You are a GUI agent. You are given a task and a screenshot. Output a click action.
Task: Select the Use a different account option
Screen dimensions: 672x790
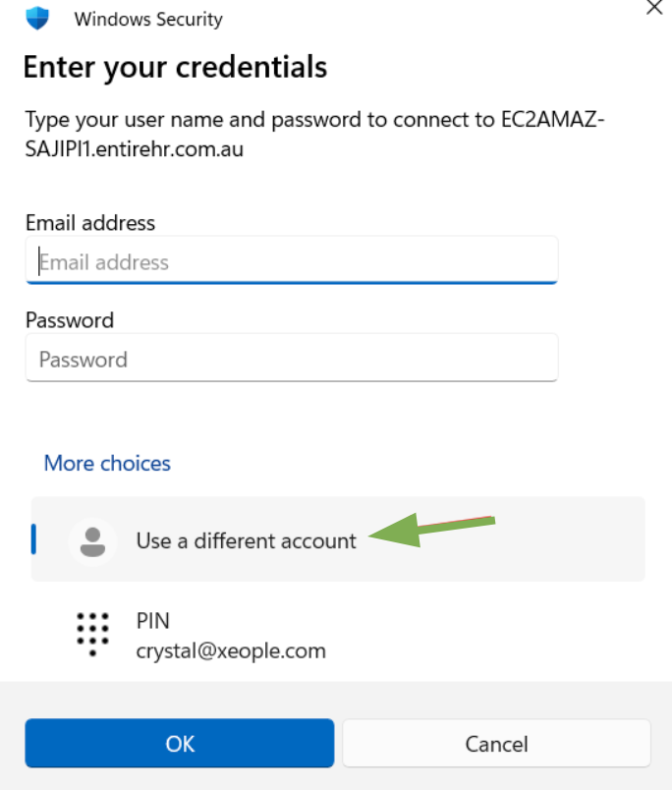tap(246, 540)
